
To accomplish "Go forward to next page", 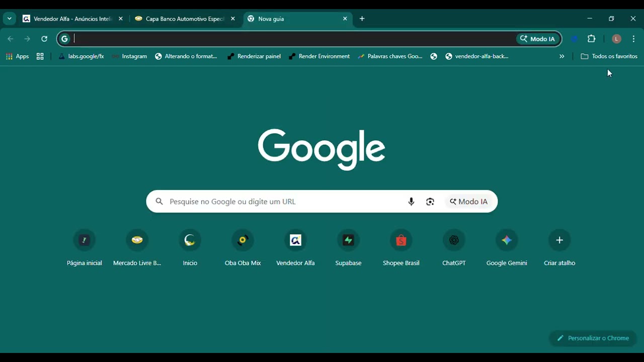I will click(27, 39).
